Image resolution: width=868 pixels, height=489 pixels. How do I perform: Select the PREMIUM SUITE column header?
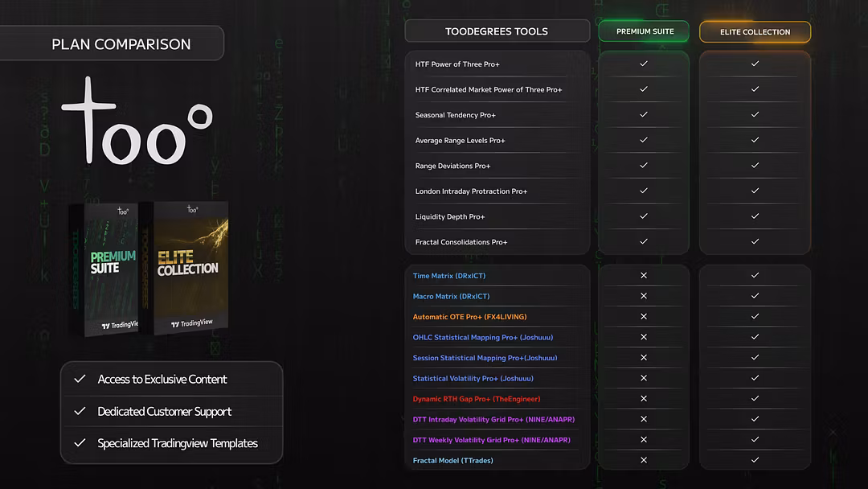click(644, 31)
